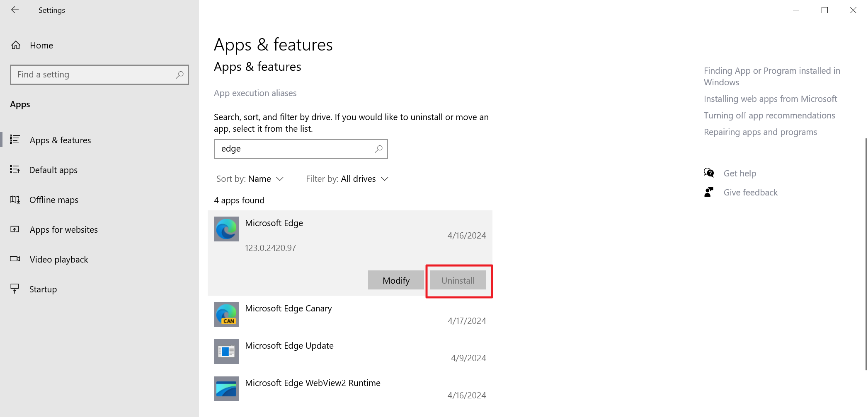Open the Sort by Name dropdown
This screenshot has height=417, width=868.
click(x=250, y=179)
